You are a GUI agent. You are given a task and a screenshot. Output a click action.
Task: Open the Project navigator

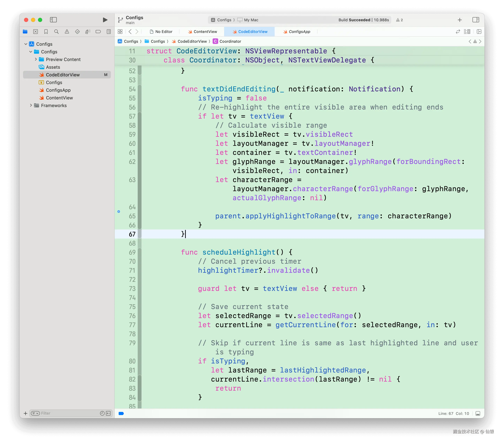click(25, 32)
